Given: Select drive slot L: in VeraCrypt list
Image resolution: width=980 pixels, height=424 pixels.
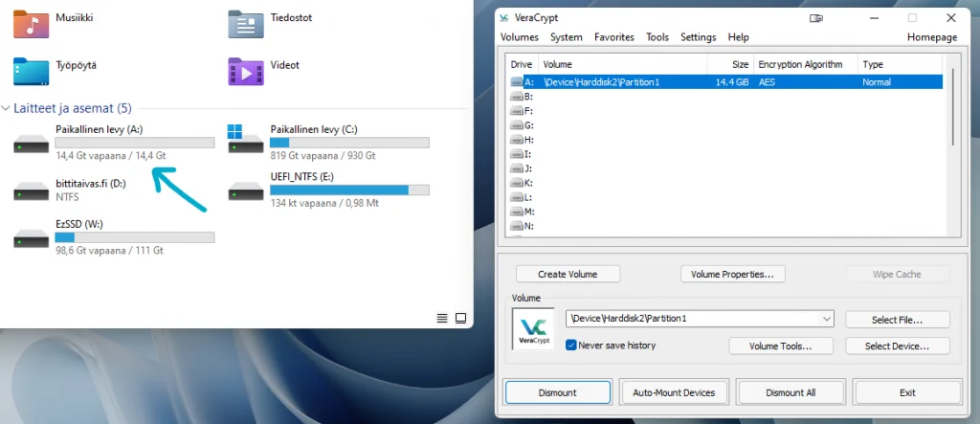Looking at the screenshot, I should click(x=522, y=197).
